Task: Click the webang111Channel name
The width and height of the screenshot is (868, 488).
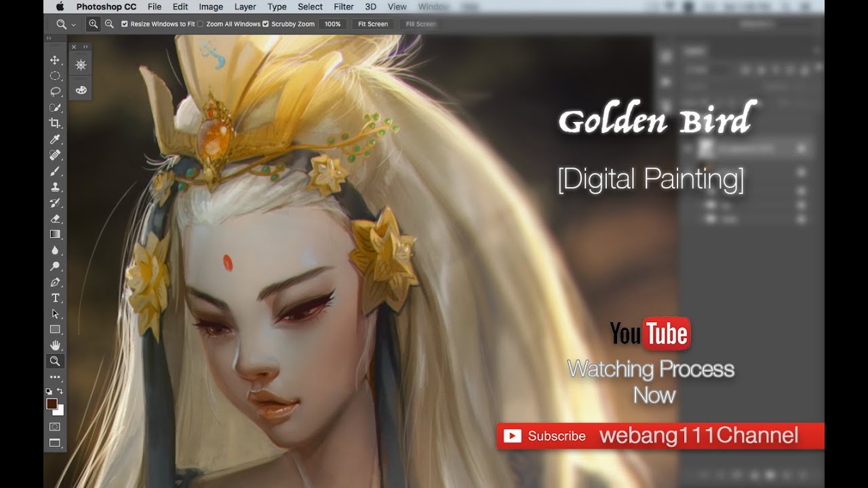Action: tap(699, 435)
